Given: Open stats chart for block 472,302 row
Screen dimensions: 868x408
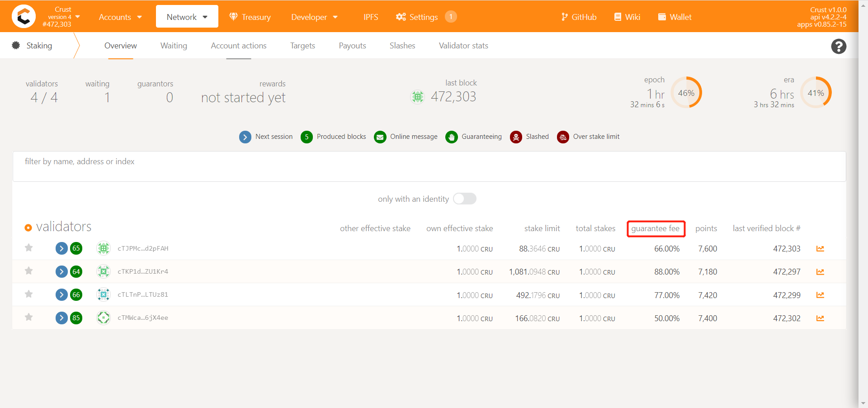Looking at the screenshot, I should pos(820,318).
